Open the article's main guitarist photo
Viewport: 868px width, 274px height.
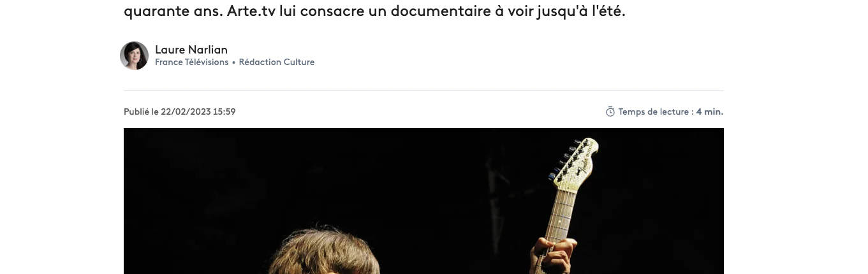[423, 201]
